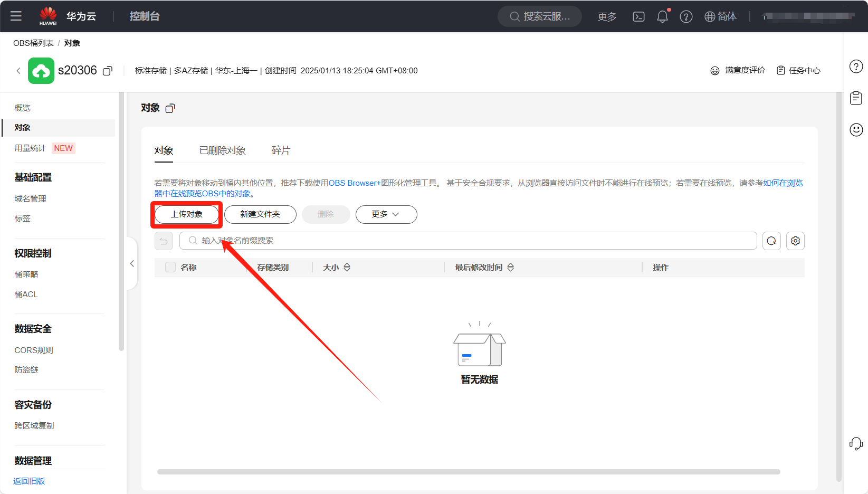Click the help question mark in header
Viewport: 868px width, 494px height.
[686, 16]
